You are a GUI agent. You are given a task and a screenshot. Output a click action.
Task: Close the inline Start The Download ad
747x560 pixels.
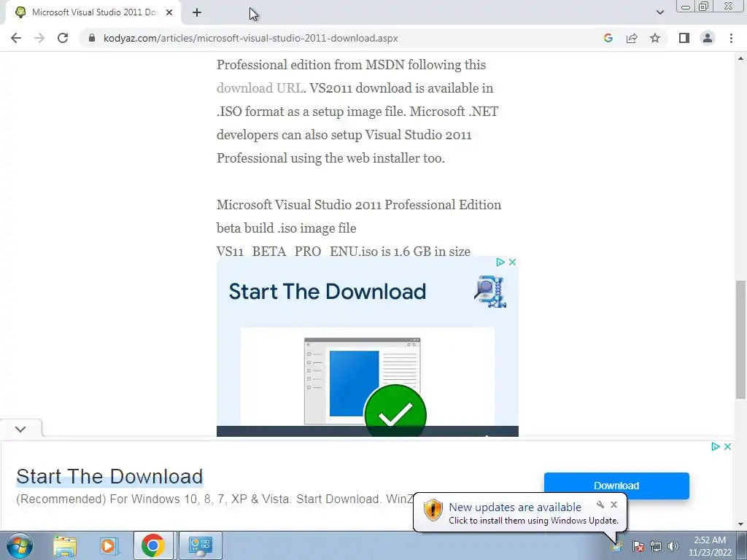513,262
